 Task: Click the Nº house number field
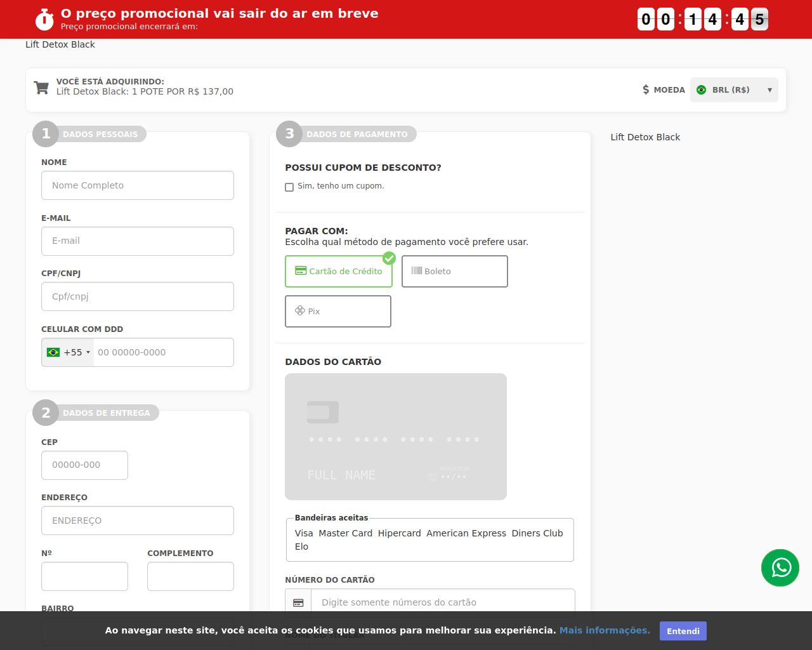(84, 576)
